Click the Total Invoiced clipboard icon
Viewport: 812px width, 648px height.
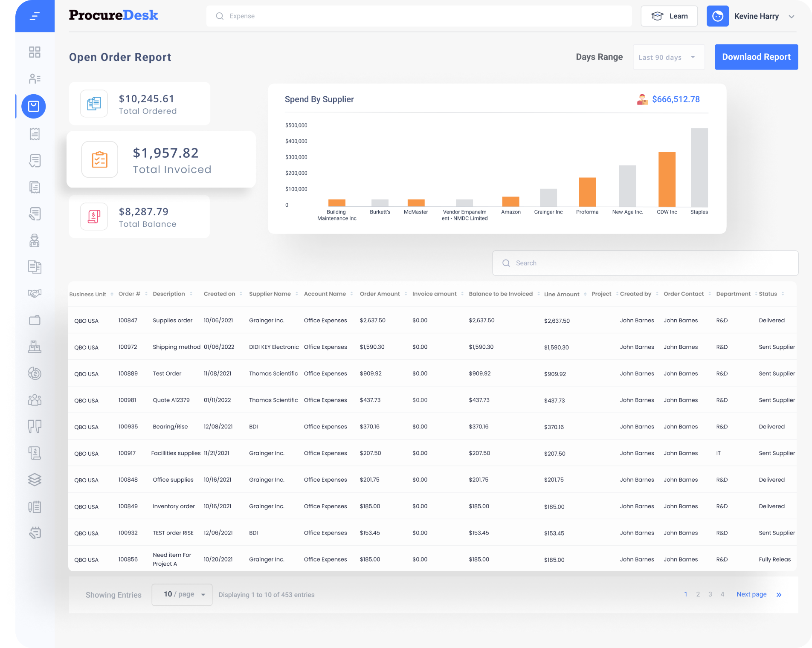tap(100, 159)
